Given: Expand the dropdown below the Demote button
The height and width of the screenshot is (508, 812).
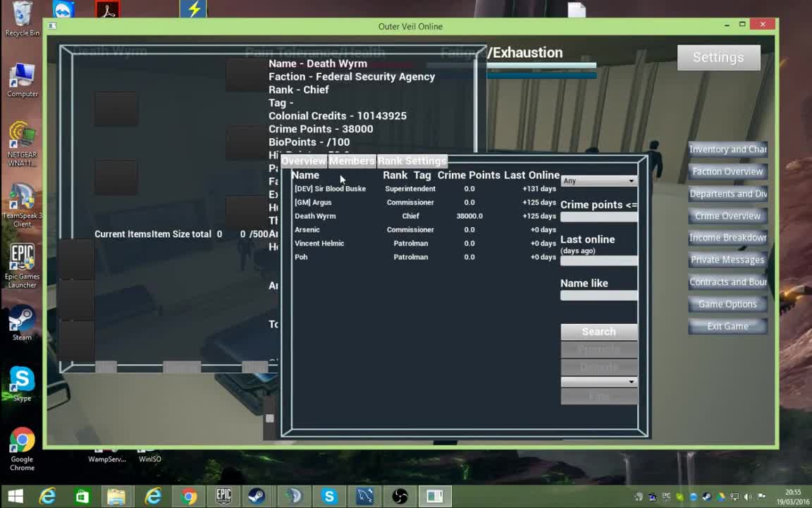Looking at the screenshot, I should pyautogui.click(x=598, y=382).
